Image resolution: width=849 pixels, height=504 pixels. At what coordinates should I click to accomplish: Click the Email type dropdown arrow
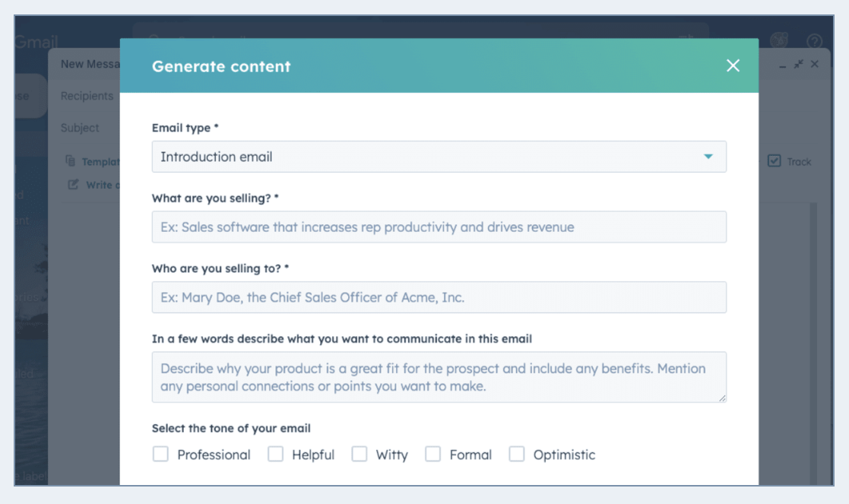point(708,157)
